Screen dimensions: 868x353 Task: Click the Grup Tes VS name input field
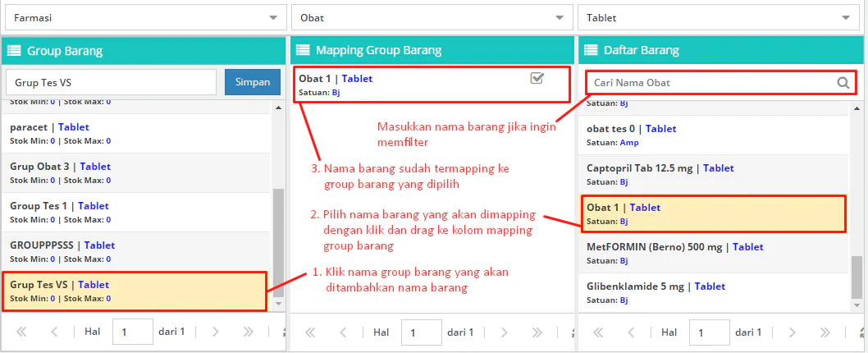coord(111,82)
